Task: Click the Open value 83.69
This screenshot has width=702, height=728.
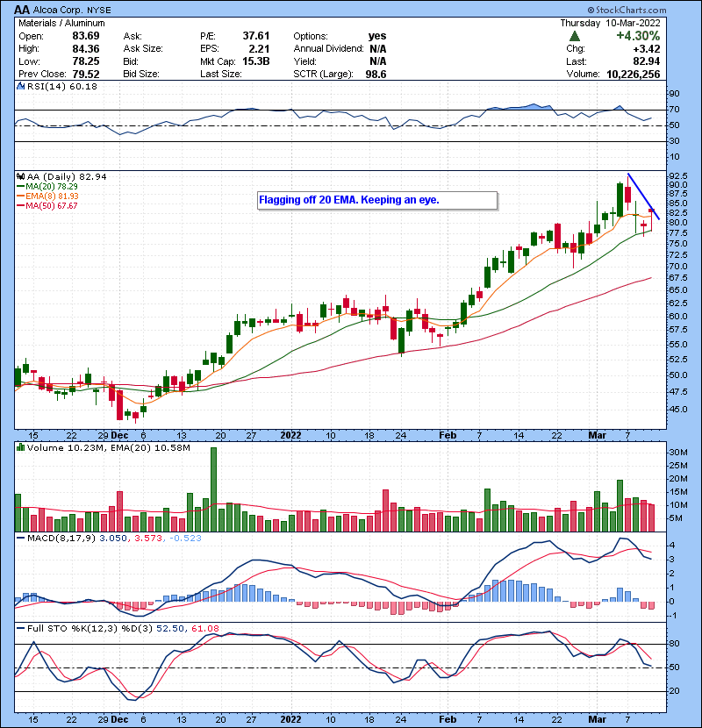Action: click(85, 36)
